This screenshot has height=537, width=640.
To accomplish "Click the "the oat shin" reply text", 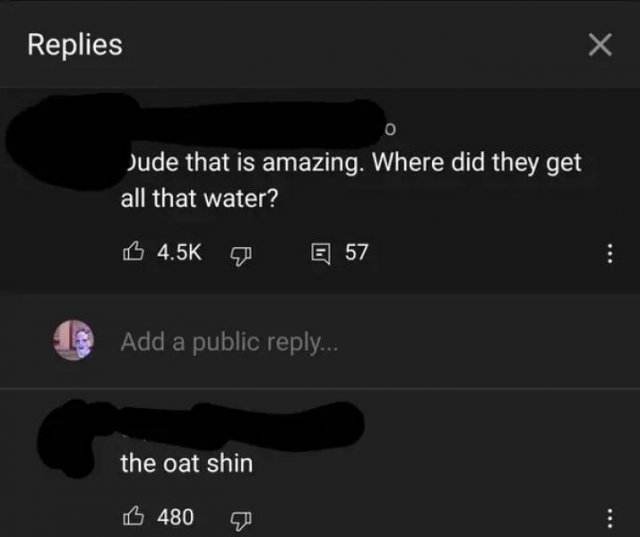I will (x=186, y=463).
